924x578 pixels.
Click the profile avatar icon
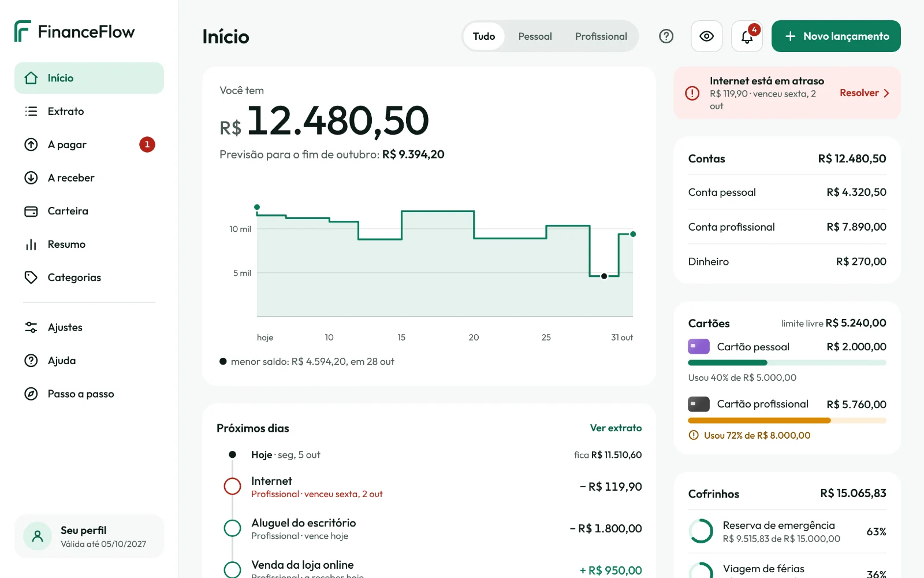(38, 536)
